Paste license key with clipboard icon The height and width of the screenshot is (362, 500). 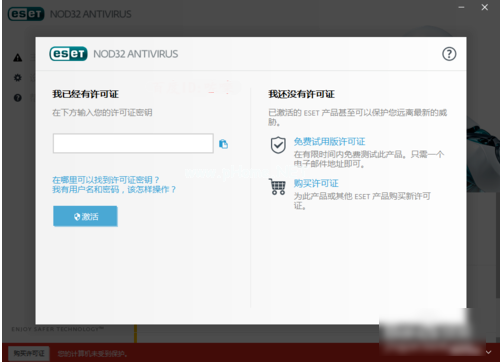pos(223,144)
